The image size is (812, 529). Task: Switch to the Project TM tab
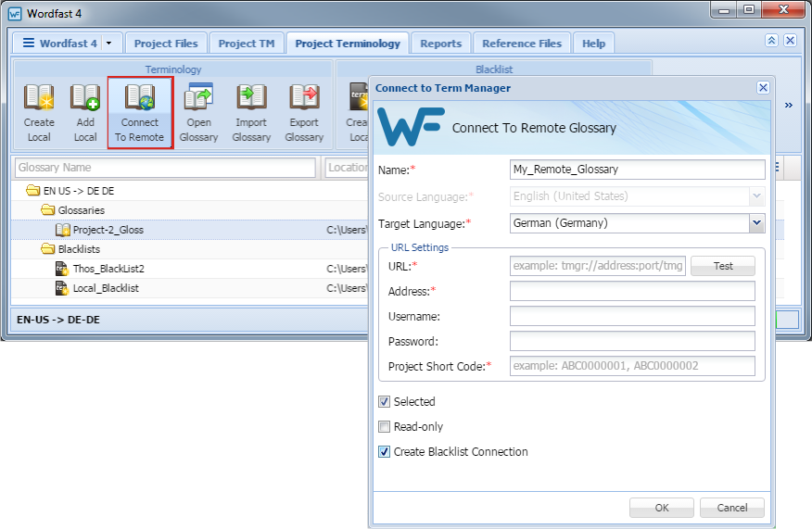tap(247, 44)
